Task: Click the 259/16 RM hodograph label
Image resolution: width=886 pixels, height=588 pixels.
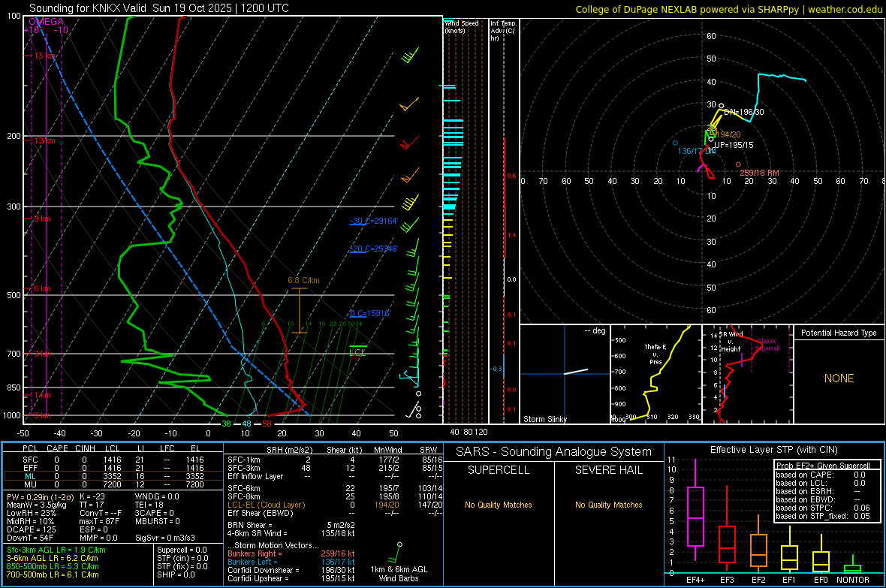Action: (x=759, y=173)
